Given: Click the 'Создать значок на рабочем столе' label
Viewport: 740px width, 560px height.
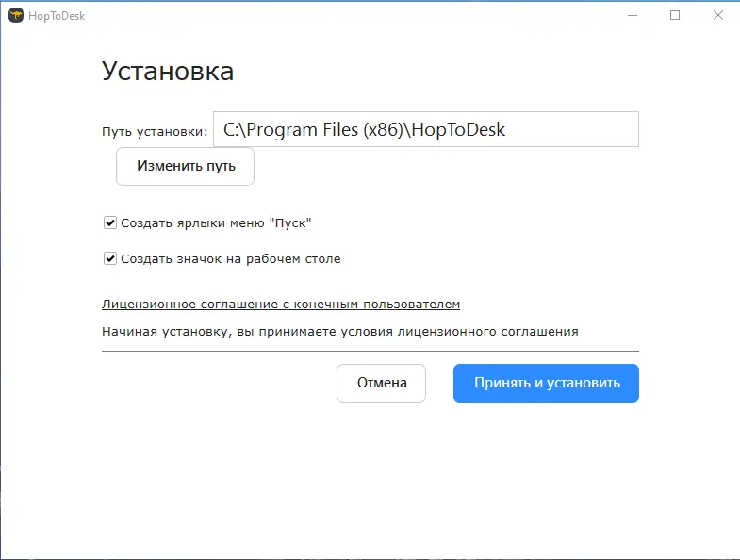Looking at the screenshot, I should tap(231, 258).
